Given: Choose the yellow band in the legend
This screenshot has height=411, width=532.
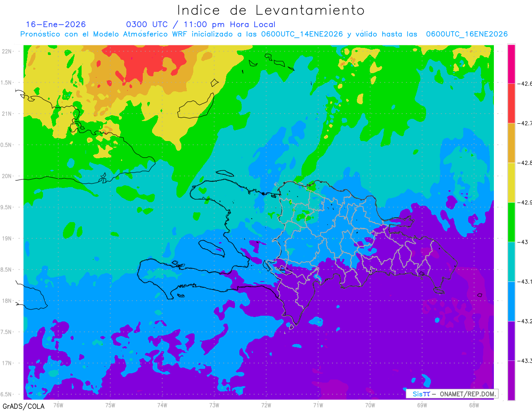Looking at the screenshot, I should coord(511,182).
